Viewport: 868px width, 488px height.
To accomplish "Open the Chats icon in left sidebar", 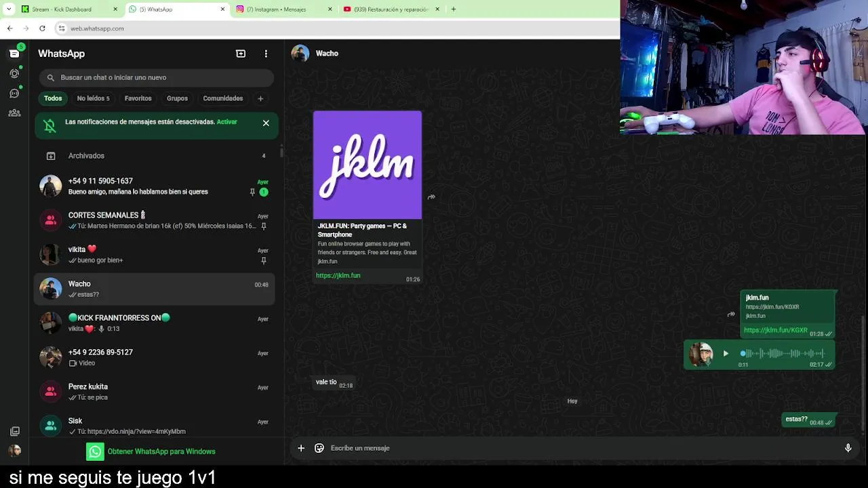I will (14, 54).
